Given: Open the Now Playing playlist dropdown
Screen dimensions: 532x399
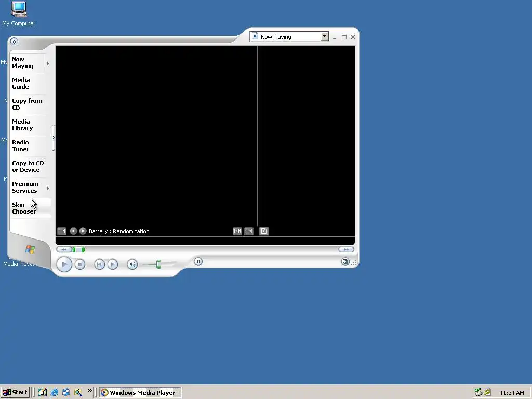Looking at the screenshot, I should tap(289, 36).
